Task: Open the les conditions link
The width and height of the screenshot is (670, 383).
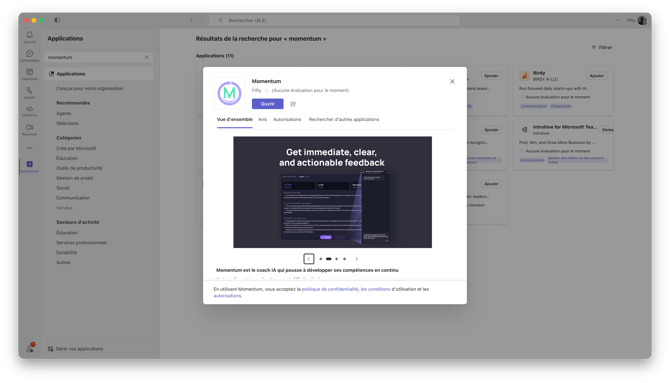Action: [x=375, y=289]
